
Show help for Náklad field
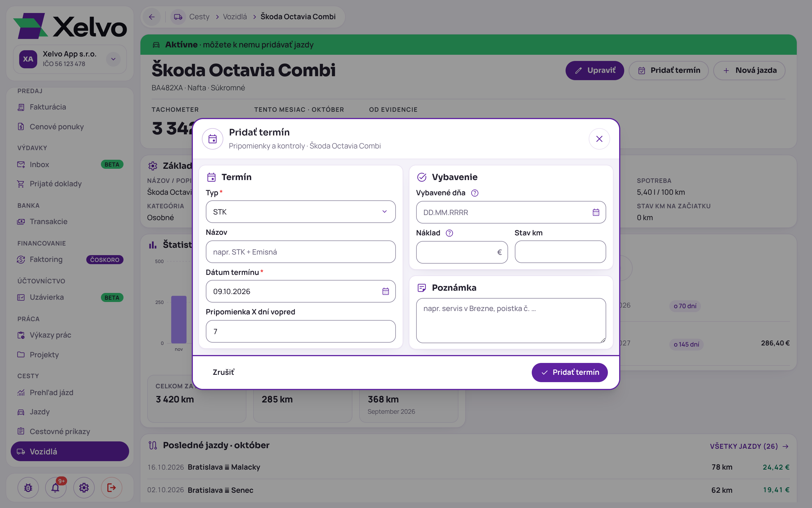449,233
